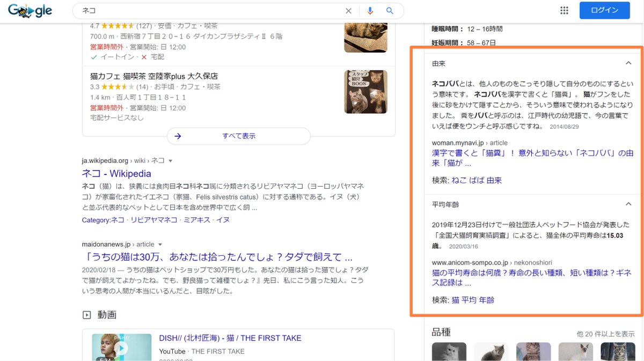Click the すべて表示 button for cat cafes
The height and width of the screenshot is (361, 644).
coord(238,136)
